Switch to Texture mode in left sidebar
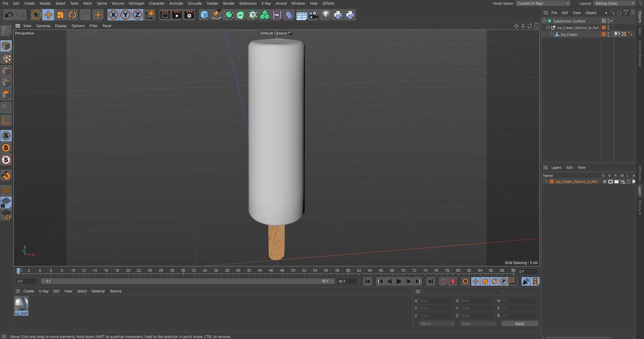This screenshot has width=644, height=339. [6, 58]
